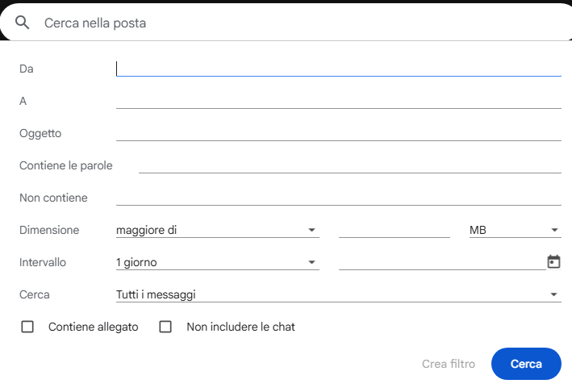Open the 'Tutti i messaggi' search scope dropdown
The height and width of the screenshot is (392, 572).
coord(338,294)
